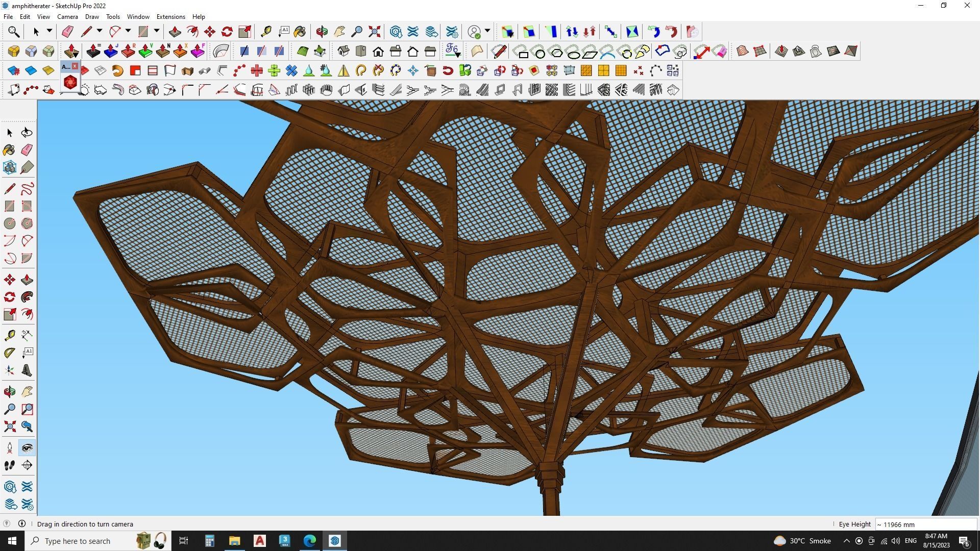Open the Extensions menu
The image size is (980, 551).
[x=170, y=17]
